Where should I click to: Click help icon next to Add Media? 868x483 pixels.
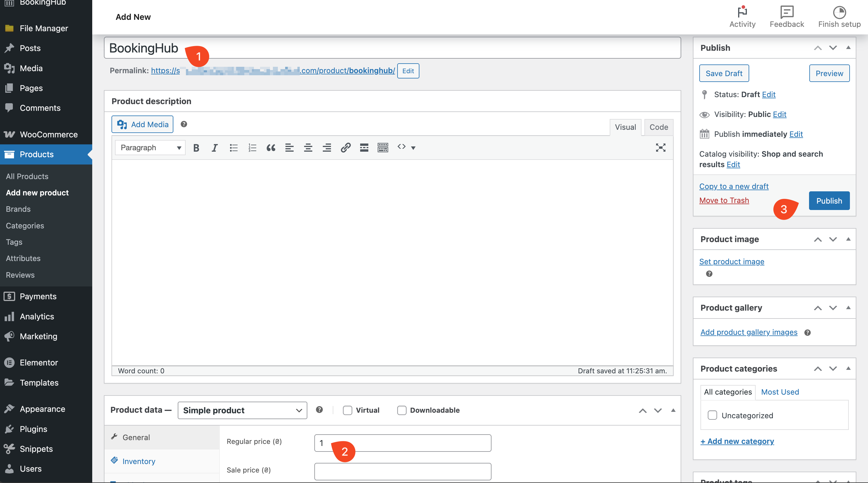click(184, 124)
